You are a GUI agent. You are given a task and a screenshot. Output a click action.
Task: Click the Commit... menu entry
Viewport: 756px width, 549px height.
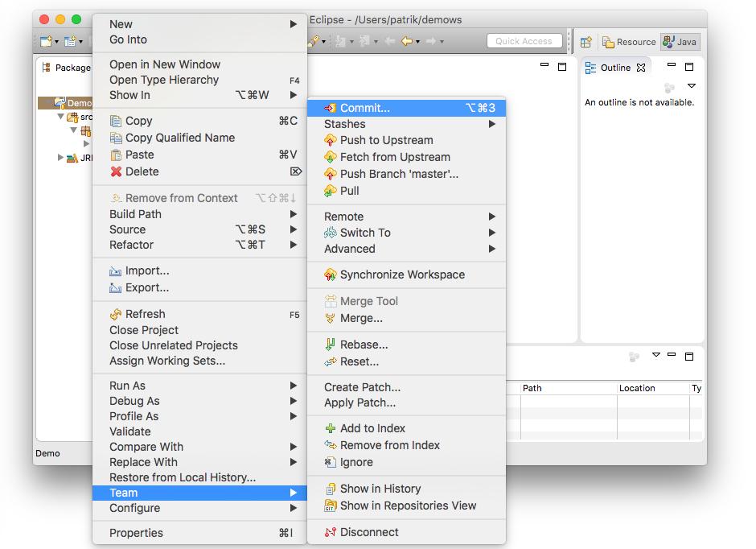[406, 108]
